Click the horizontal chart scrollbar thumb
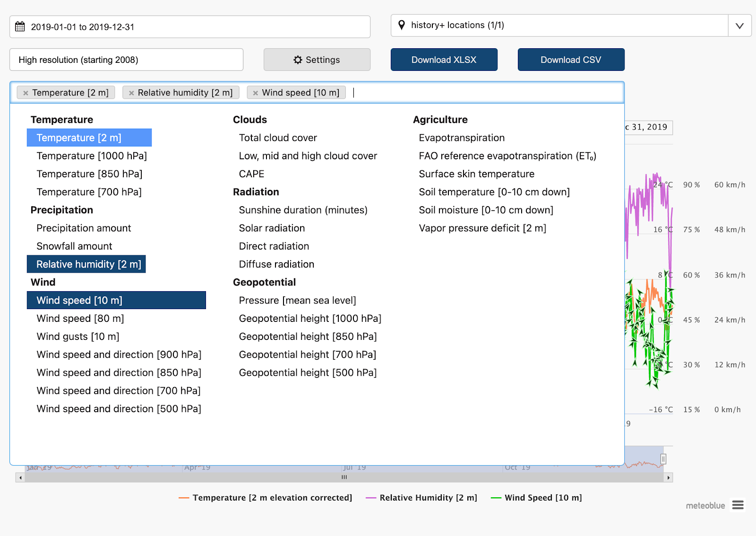Image resolution: width=756 pixels, height=536 pixels. 344,478
